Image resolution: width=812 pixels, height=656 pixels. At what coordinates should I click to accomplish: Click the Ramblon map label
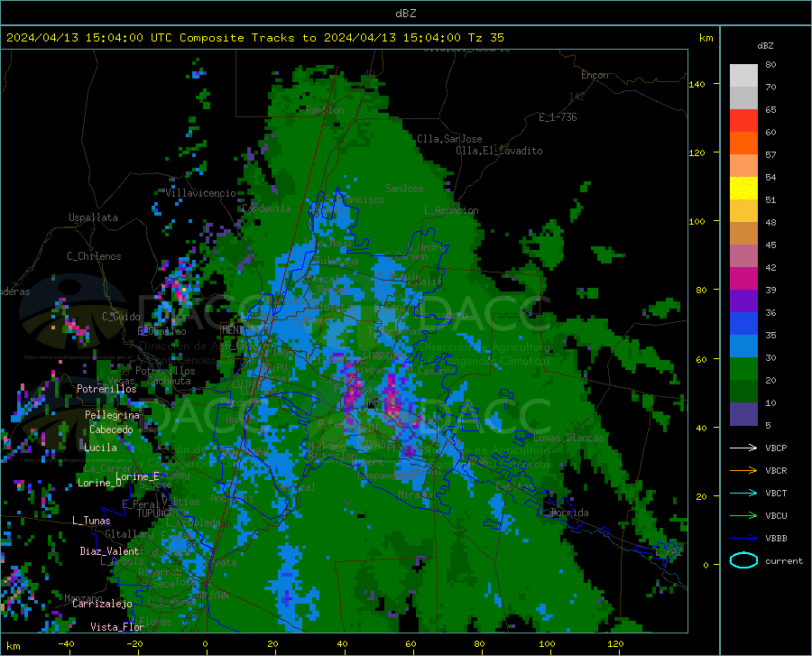(x=325, y=110)
